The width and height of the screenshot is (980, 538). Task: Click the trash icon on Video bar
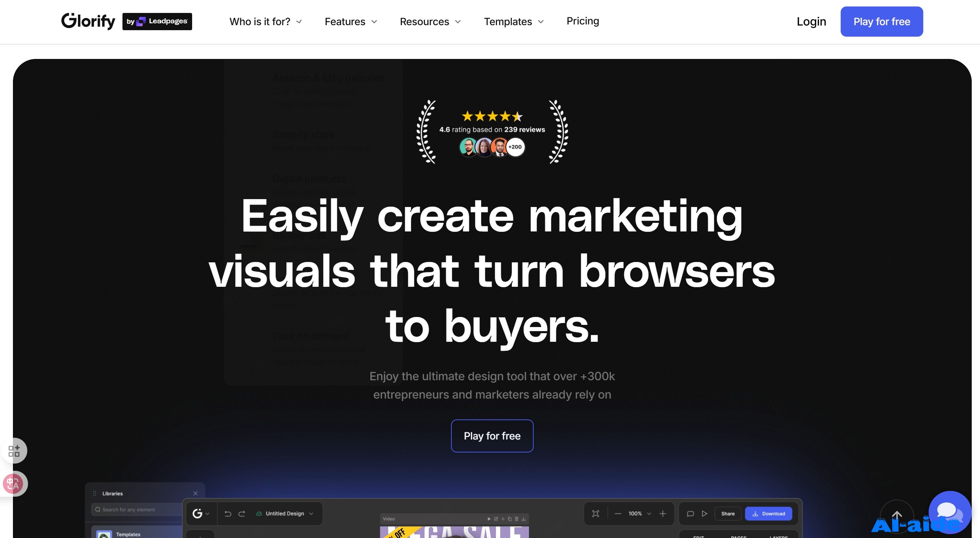pos(517,519)
